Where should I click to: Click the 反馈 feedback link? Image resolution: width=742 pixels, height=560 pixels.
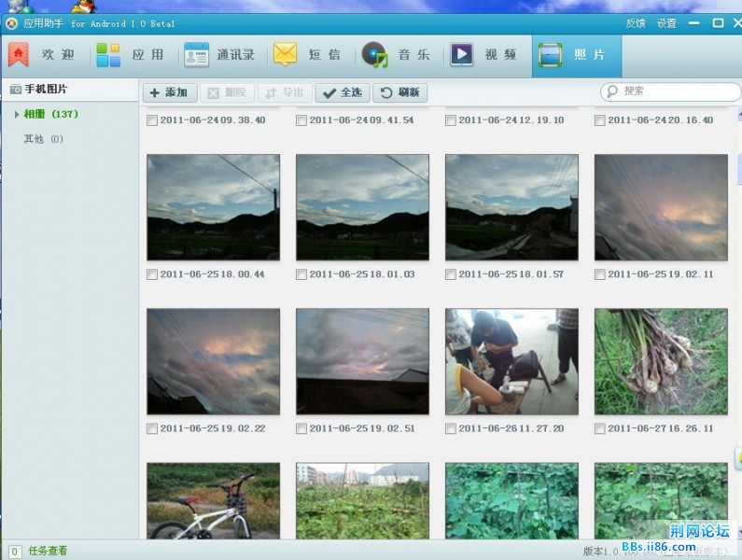[636, 23]
